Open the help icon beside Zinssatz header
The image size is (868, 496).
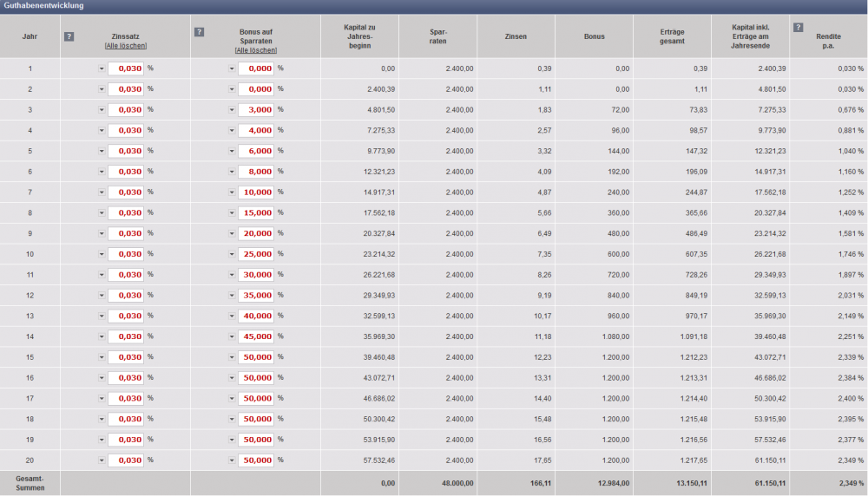69,36
